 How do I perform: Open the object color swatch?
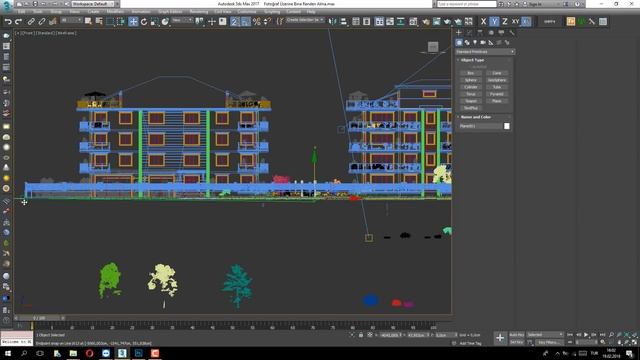coord(507,126)
